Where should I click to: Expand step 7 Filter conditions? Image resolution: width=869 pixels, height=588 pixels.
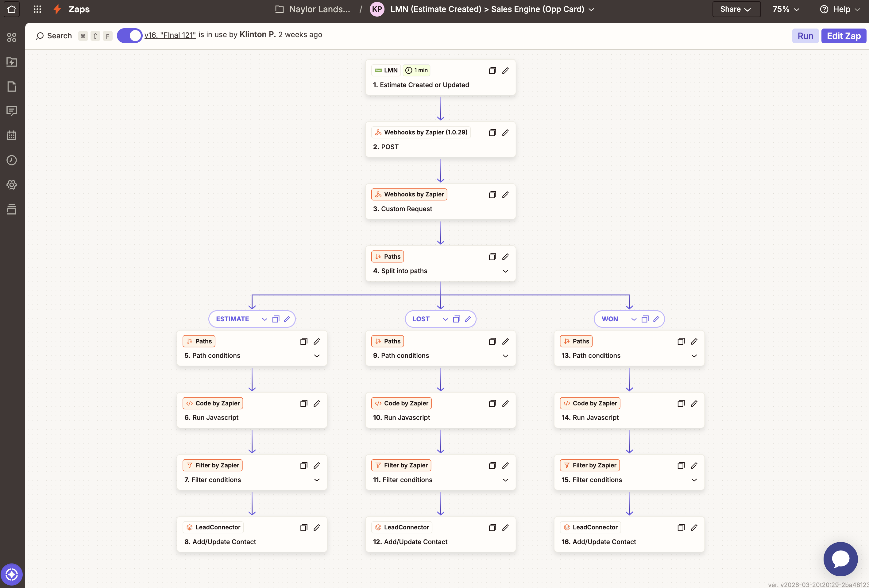pyautogui.click(x=317, y=480)
